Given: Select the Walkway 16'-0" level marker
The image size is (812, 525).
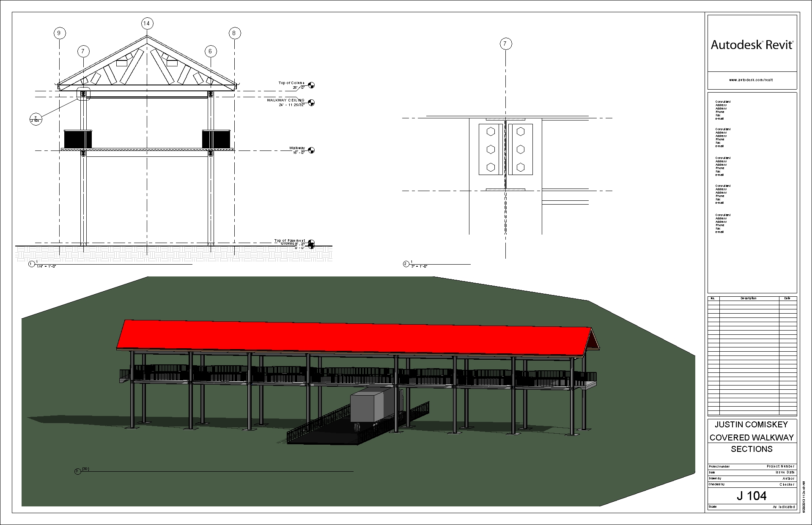Looking at the screenshot, I should click(x=311, y=150).
